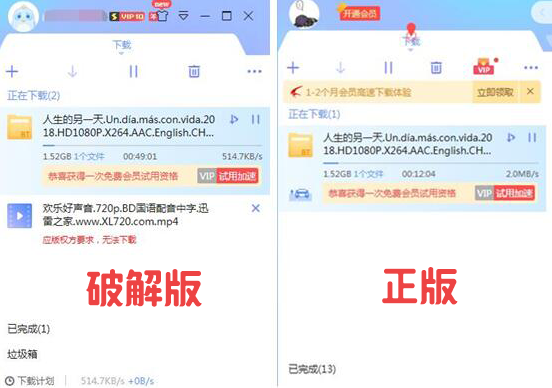Click the shirt skin icon with new badge
This screenshot has height=388, width=552.
[x=162, y=16]
